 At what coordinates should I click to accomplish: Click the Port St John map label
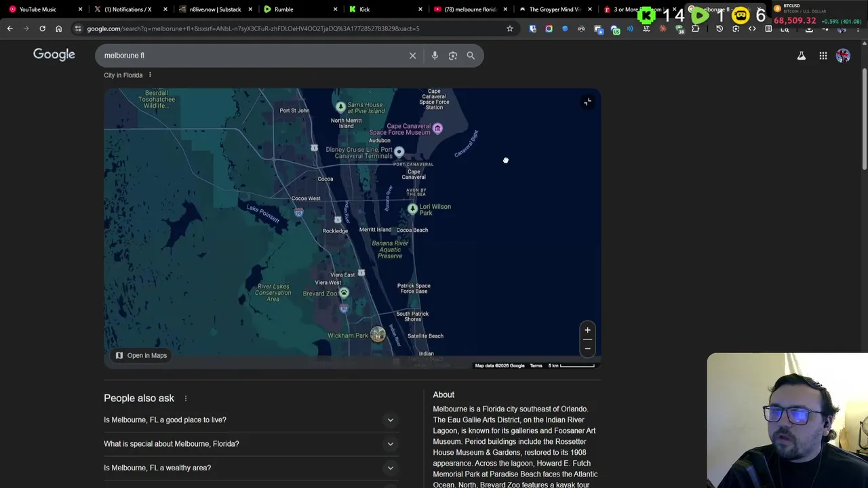[x=294, y=110]
